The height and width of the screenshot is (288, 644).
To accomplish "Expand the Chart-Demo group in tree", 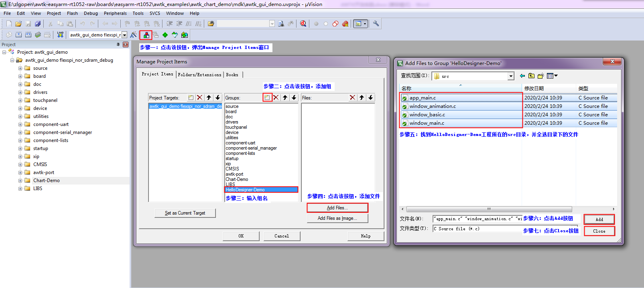I will click(20, 181).
